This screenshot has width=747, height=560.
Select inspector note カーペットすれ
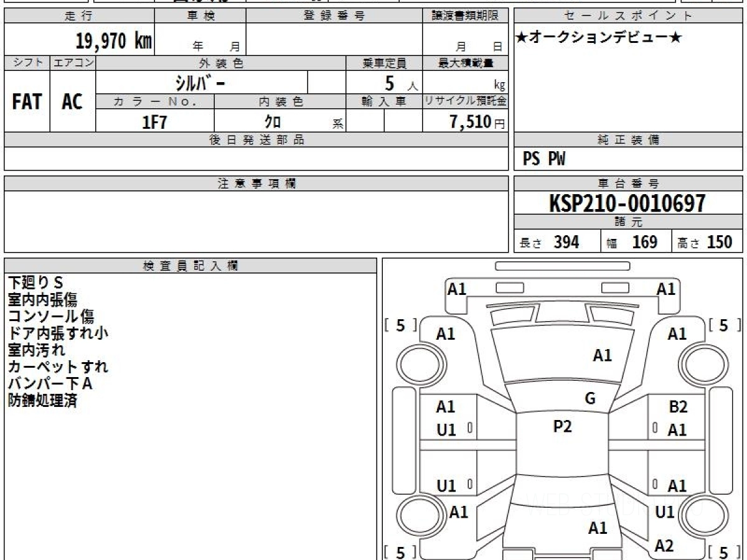(58, 367)
